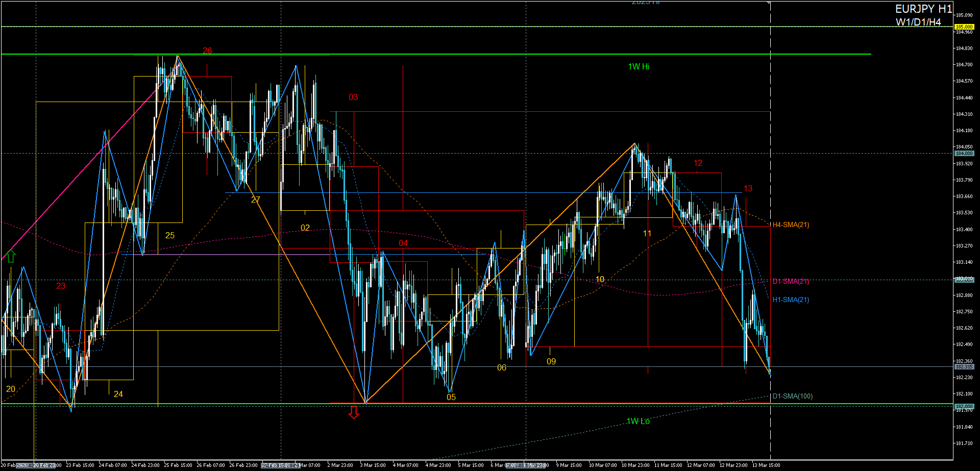Click the yellow day label 05
This screenshot has width=980, height=471.
tap(451, 398)
